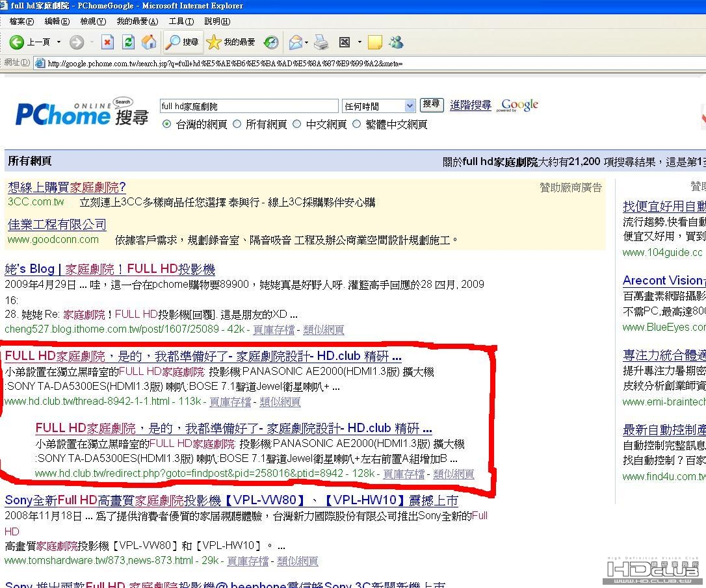Open the History clock icon

pos(270,42)
